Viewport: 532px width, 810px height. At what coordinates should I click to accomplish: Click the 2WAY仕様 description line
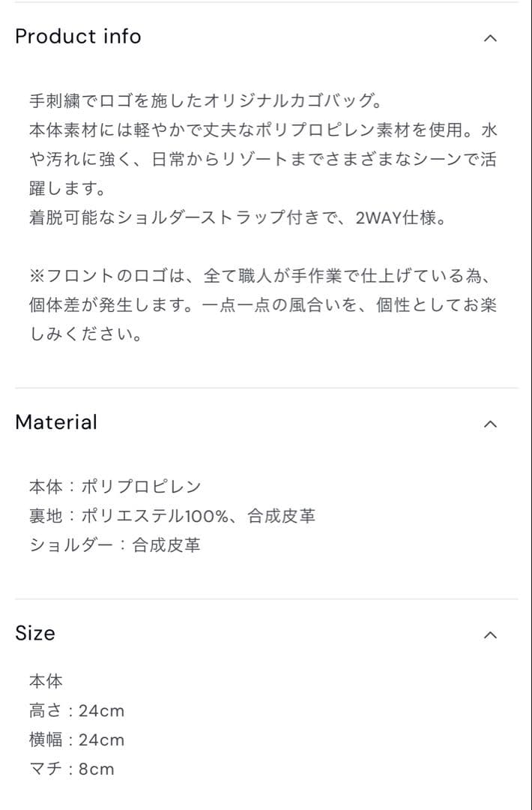240,218
